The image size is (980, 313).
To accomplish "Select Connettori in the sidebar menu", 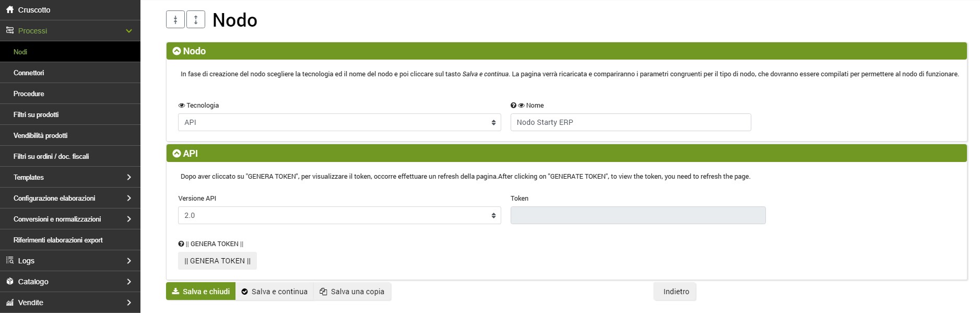I will [29, 73].
